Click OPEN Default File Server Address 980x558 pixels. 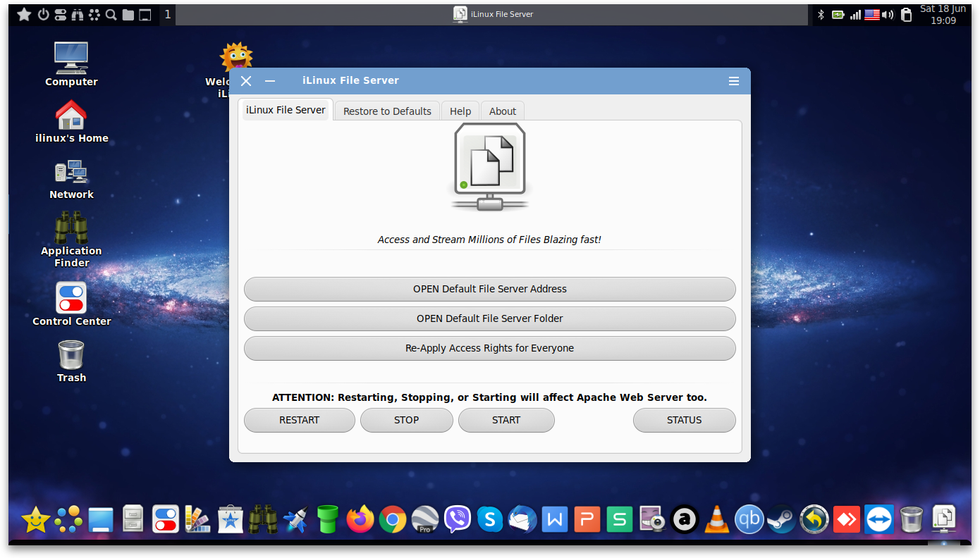point(490,289)
